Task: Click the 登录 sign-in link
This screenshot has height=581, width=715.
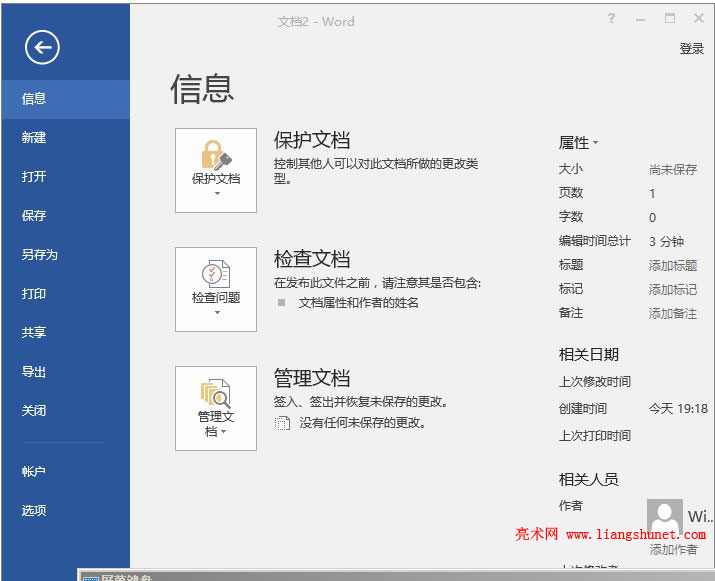Action: [x=691, y=49]
